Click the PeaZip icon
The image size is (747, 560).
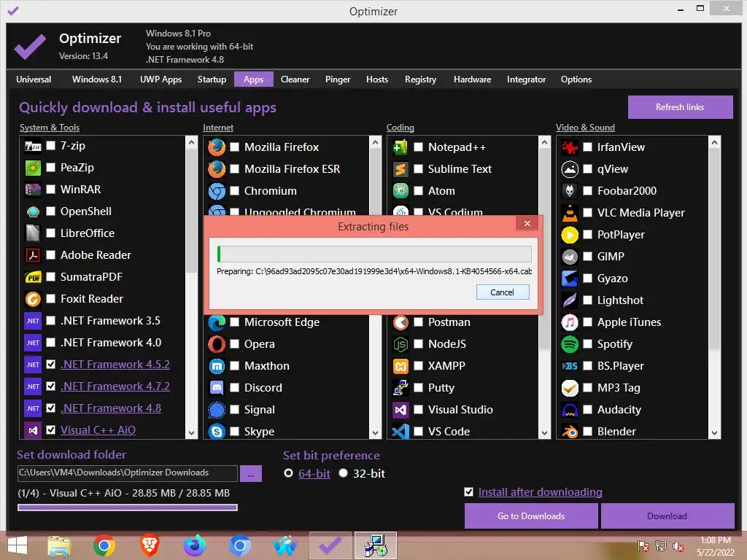coord(33,168)
